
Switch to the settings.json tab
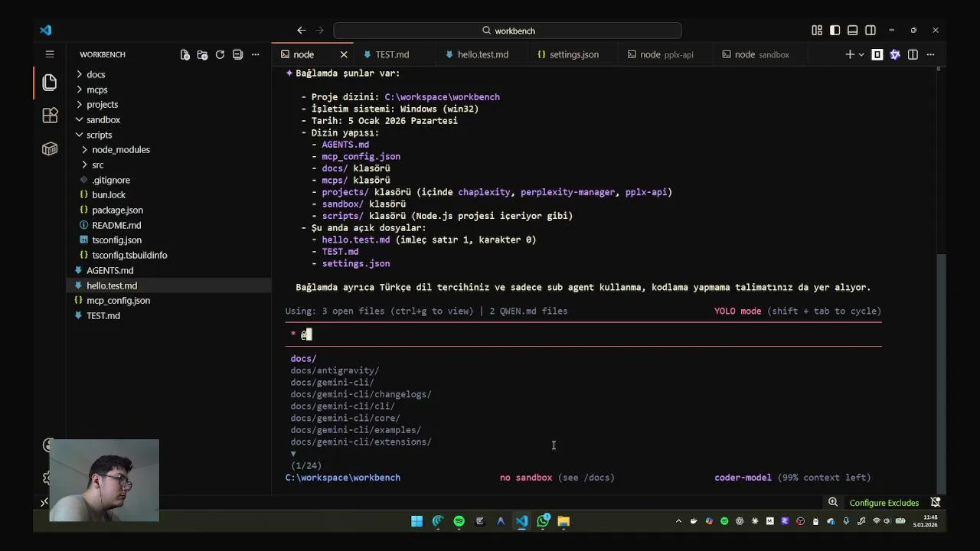tap(573, 54)
